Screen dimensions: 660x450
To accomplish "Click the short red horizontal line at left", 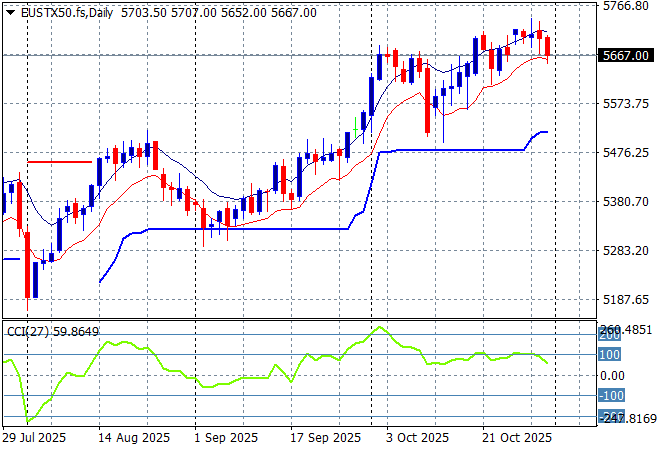I will [60, 161].
